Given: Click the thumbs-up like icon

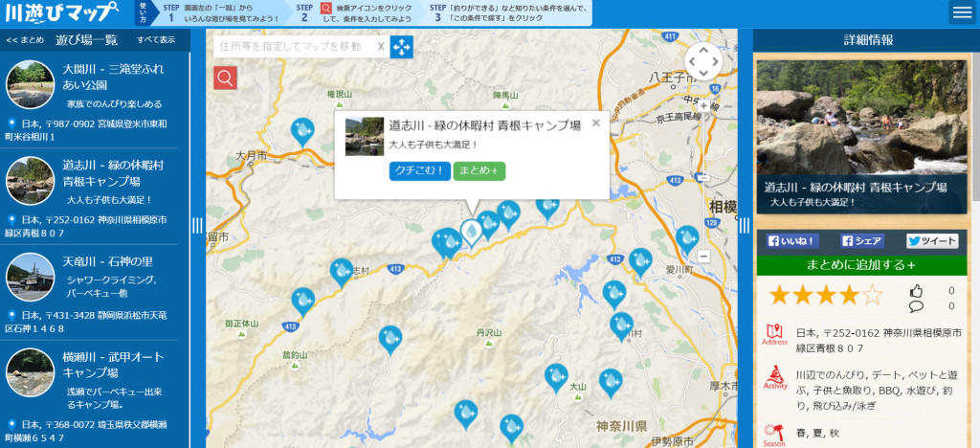Looking at the screenshot, I should [916, 291].
